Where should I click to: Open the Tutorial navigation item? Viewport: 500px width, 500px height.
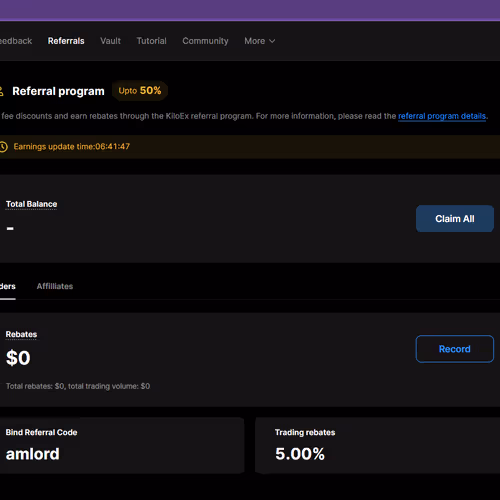pyautogui.click(x=151, y=41)
